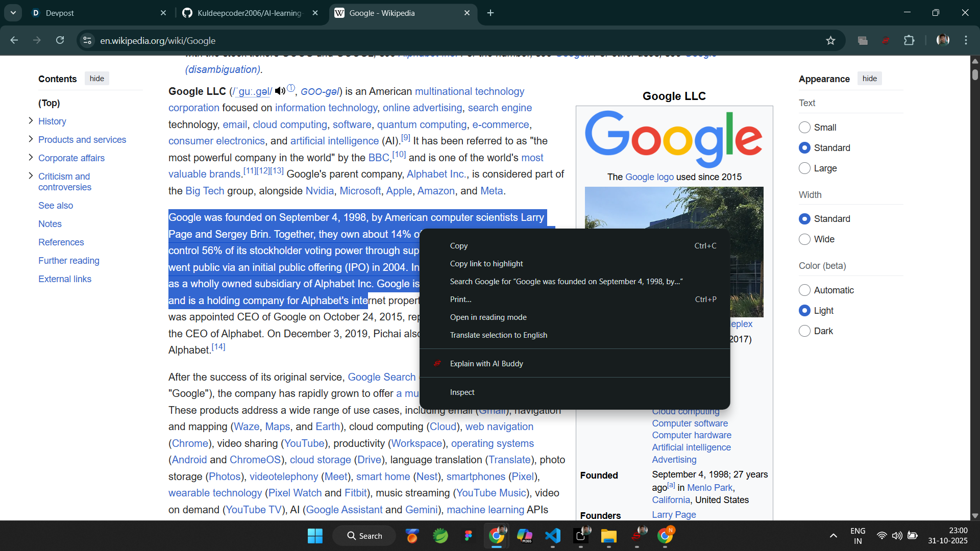This screenshot has width=980, height=551.
Task: Choose Wide width option
Action: (804, 239)
